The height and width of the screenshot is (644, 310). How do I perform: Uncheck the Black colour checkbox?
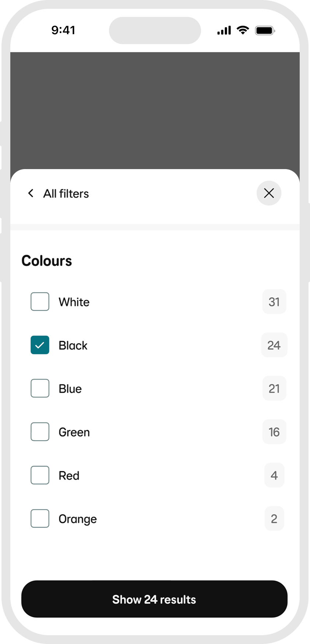coord(40,345)
